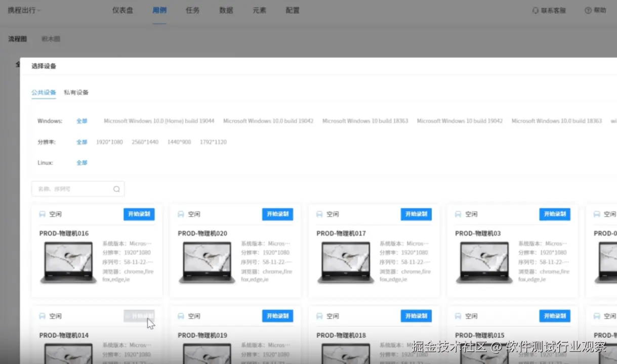Open the 配置 tab

[x=293, y=10]
